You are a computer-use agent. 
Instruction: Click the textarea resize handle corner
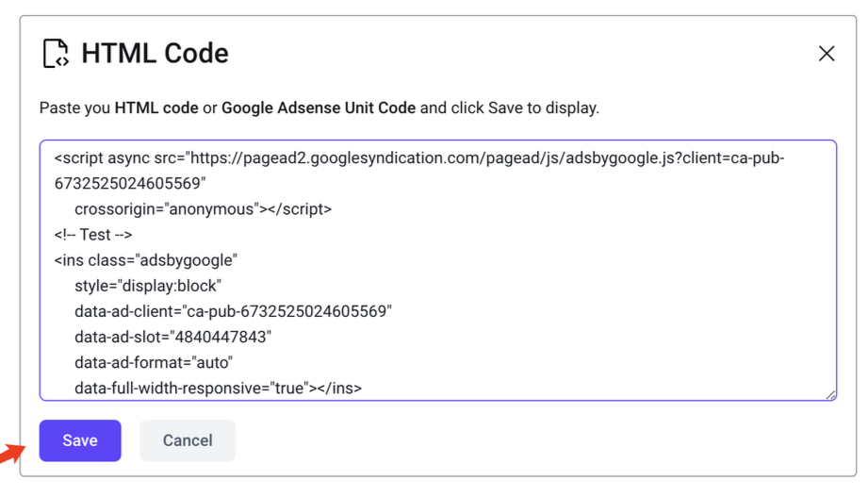pyautogui.click(x=830, y=394)
